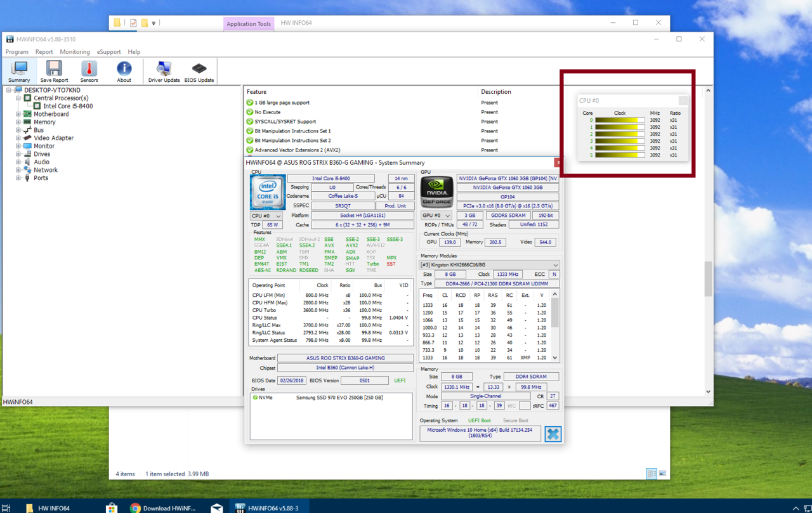Expand the Network node
The height and width of the screenshot is (513, 812).
tap(18, 170)
